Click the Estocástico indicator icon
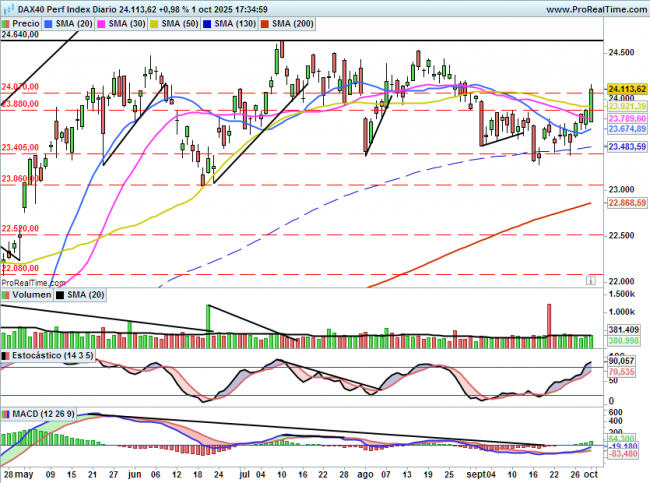The width and height of the screenshot is (650, 483). pos(7,355)
